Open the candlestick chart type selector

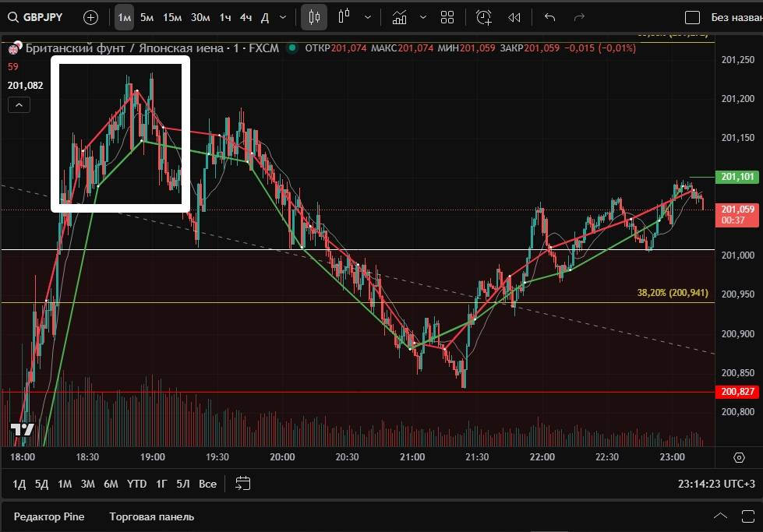[x=314, y=17]
